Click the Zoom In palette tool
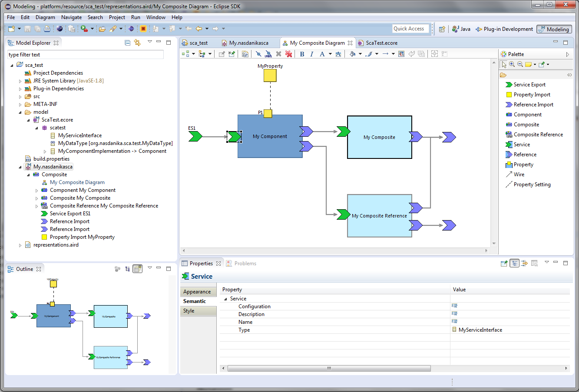Image resolution: width=579 pixels, height=392 pixels. [x=512, y=64]
